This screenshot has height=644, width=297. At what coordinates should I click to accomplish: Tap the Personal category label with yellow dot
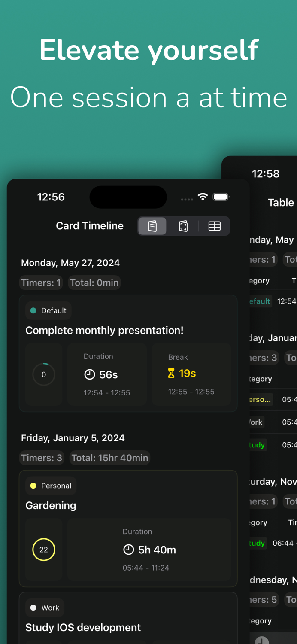point(51,486)
